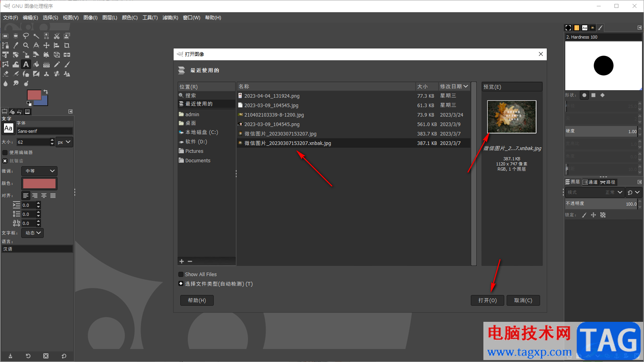The image size is (644, 362).
Task: Click the font name field Sans-serif
Action: [44, 131]
